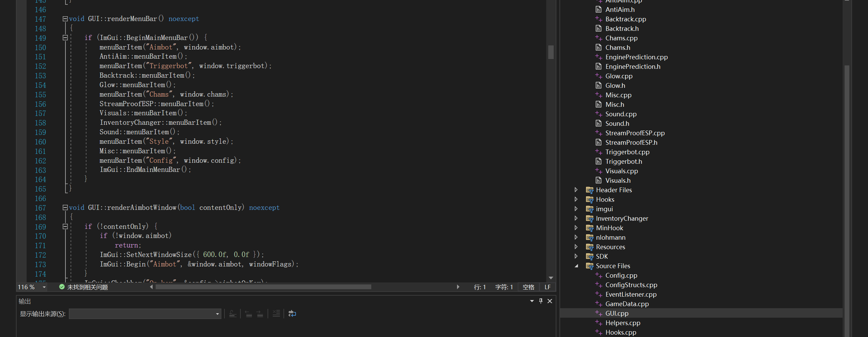Image resolution: width=868 pixels, height=337 pixels.
Task: Collapse the renderMenuBar function fold region
Action: pyautogui.click(x=65, y=19)
